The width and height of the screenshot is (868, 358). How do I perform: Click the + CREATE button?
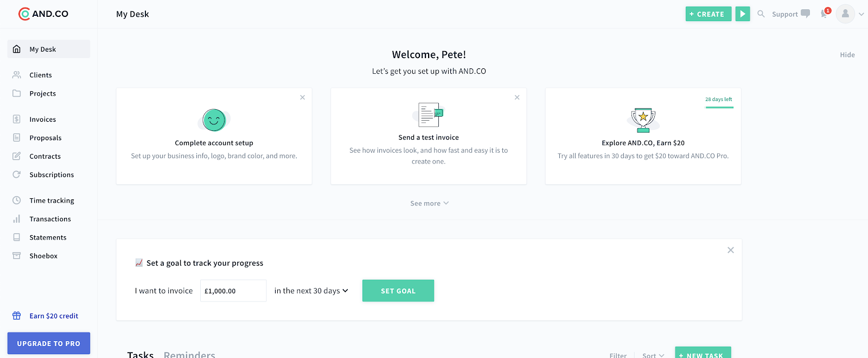(709, 14)
